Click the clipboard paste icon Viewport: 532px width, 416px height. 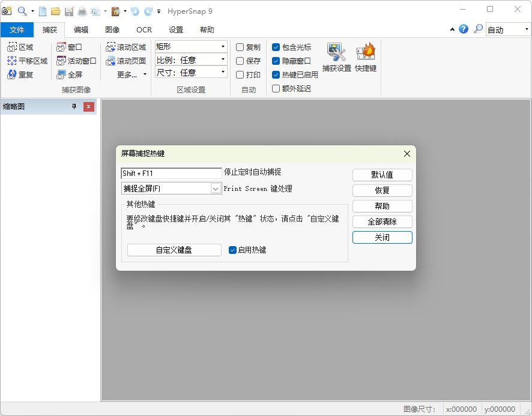116,11
